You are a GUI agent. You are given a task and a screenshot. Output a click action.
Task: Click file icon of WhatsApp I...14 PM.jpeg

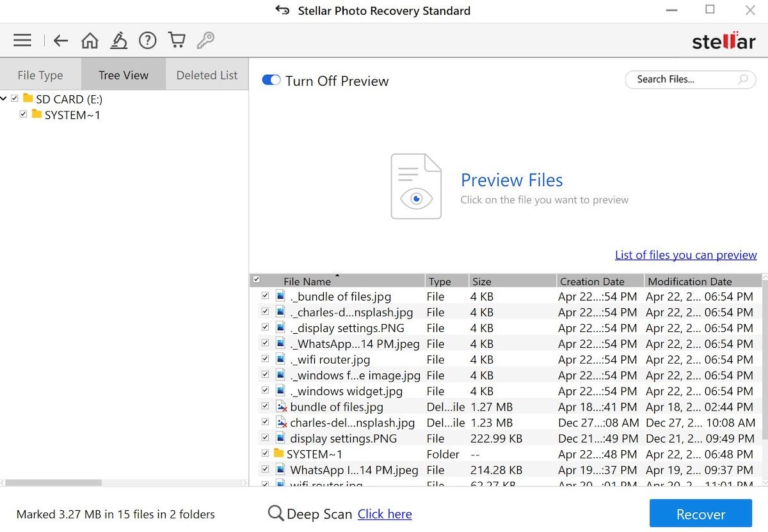tap(280, 469)
